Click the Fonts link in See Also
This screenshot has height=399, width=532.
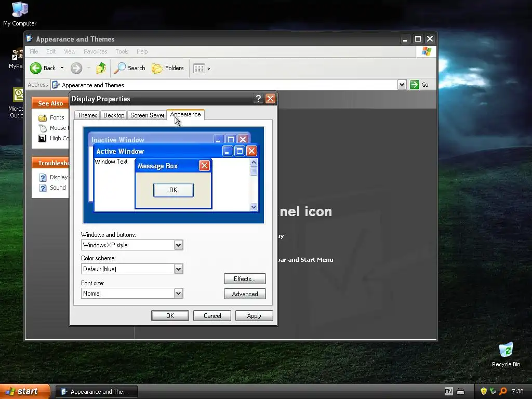click(x=57, y=118)
